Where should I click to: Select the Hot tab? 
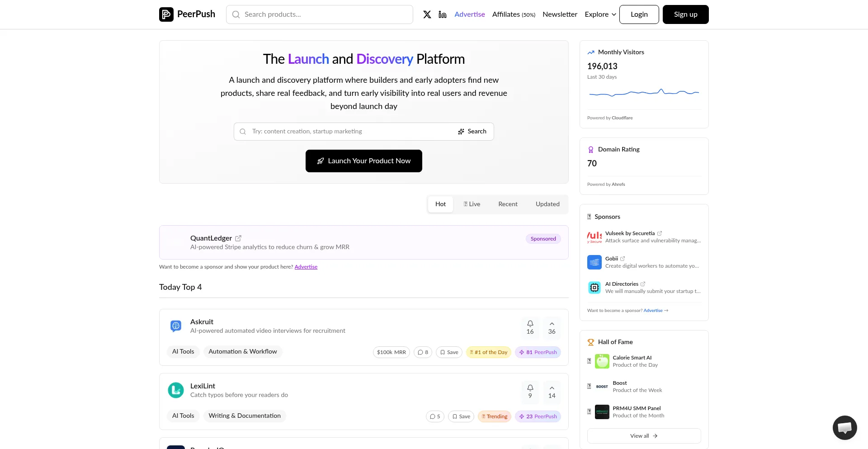pyautogui.click(x=440, y=204)
